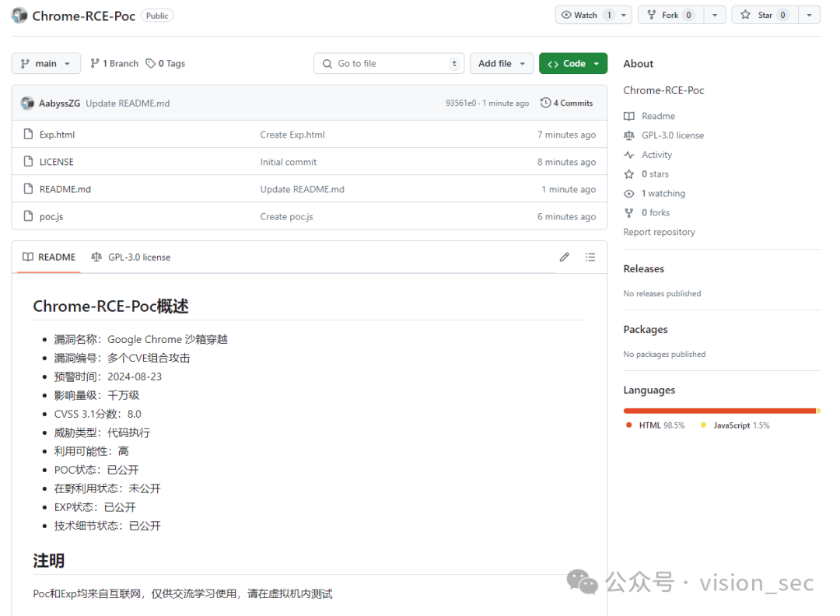
Task: Click the star icon beside 0 stars
Action: click(x=629, y=174)
